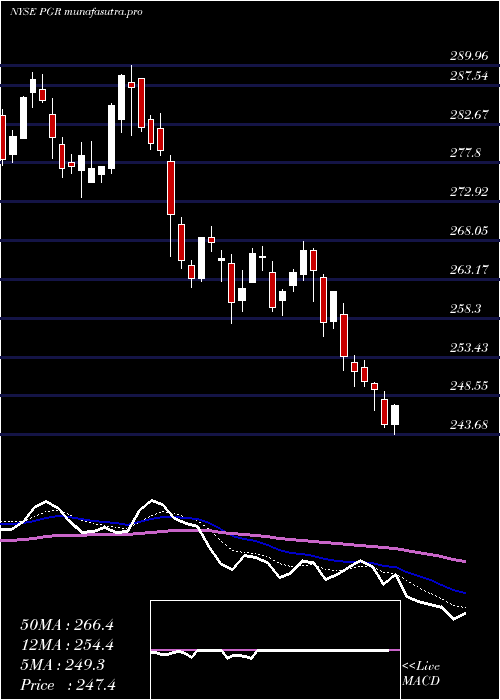Click the <<Live MACD label
This screenshot has width=500, height=700.
(x=421, y=674)
